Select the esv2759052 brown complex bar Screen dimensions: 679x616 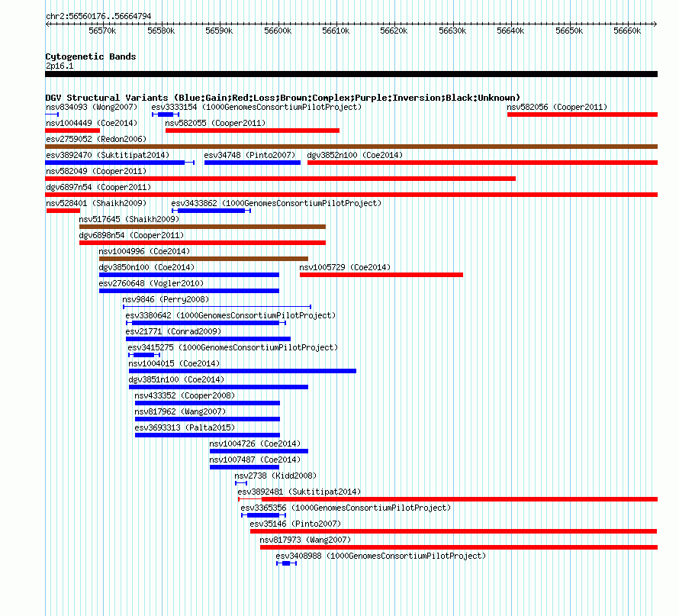pyautogui.click(x=351, y=147)
